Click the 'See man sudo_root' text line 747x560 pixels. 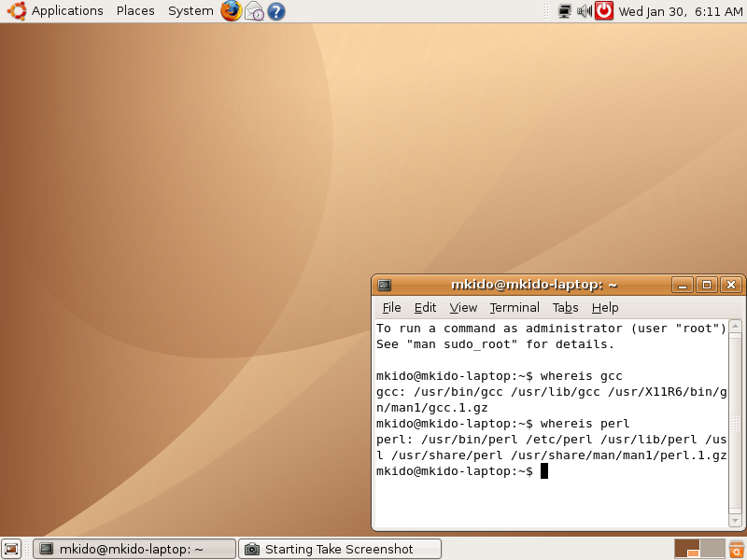coord(496,344)
